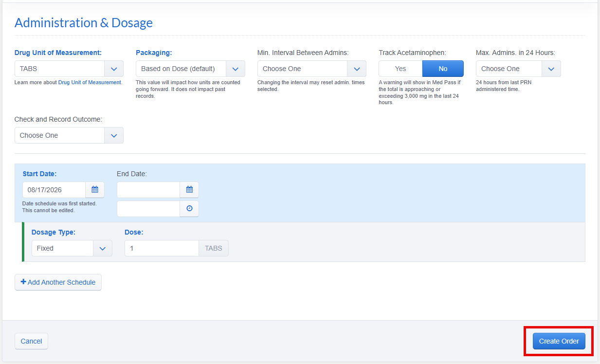
Task: Open the Packaging dropdown
Action: pyautogui.click(x=190, y=69)
